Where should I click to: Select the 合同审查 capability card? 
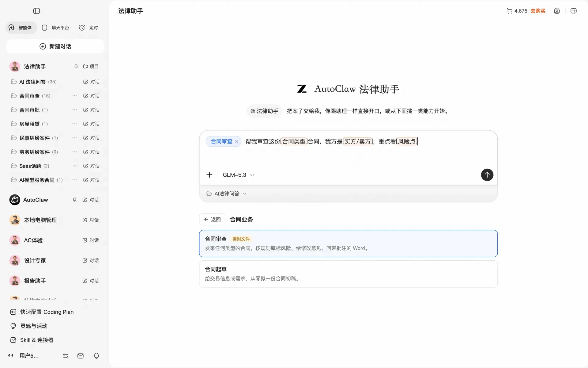(348, 243)
